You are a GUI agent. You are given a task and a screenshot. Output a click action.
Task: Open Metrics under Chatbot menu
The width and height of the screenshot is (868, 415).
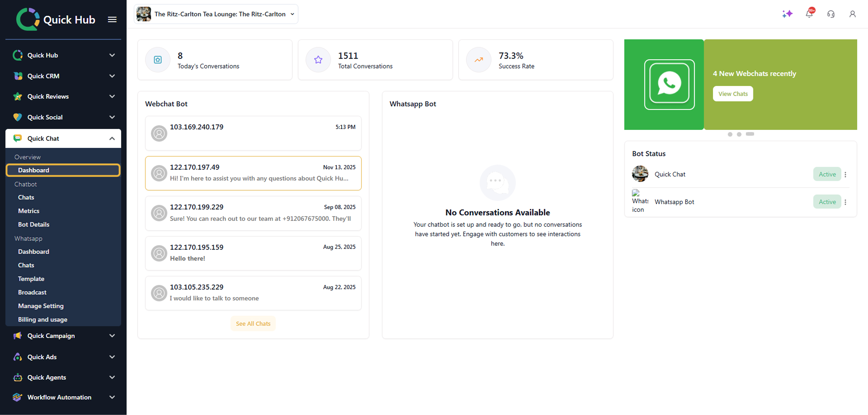click(x=29, y=211)
